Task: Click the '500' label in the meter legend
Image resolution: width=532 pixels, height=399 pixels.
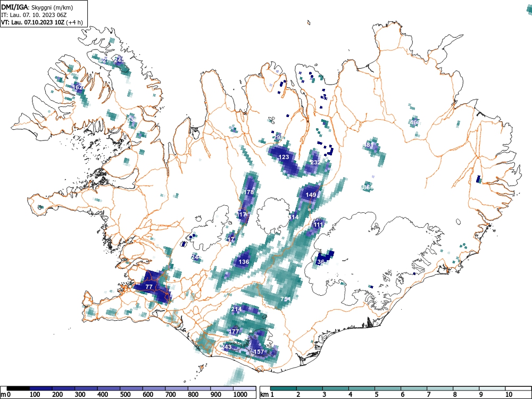Action: (x=125, y=394)
